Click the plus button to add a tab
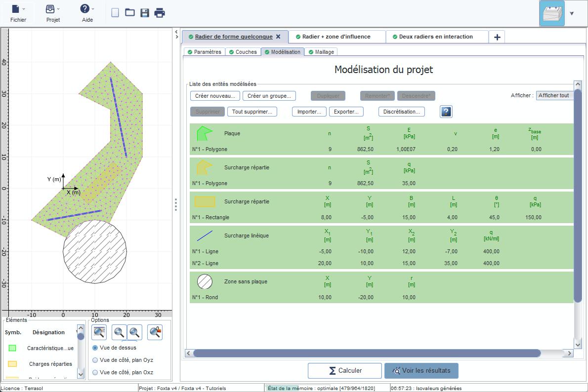Screen dimensions: 588x392 (497, 37)
